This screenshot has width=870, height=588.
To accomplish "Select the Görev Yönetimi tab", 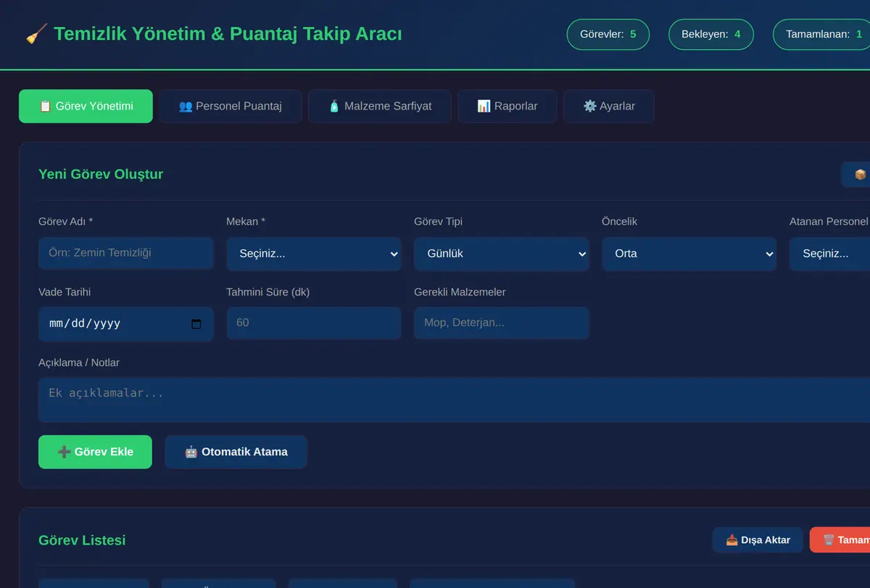I will (86, 106).
